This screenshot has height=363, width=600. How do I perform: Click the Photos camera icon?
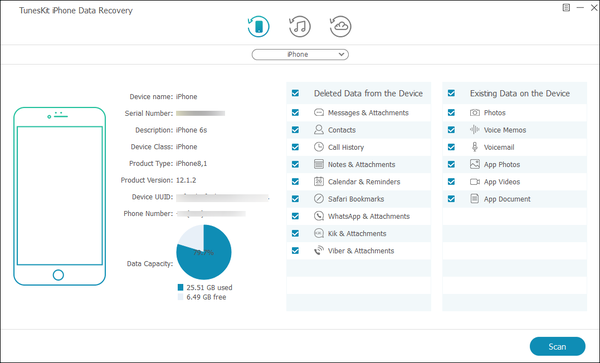click(474, 112)
